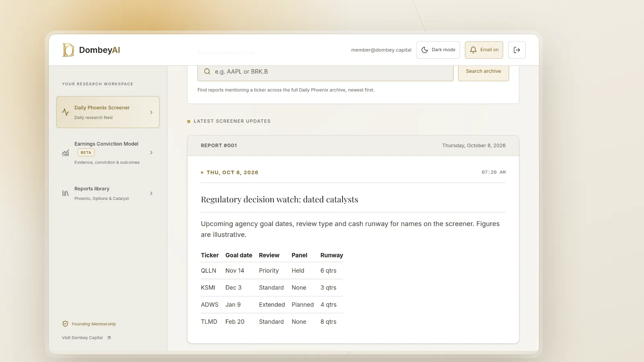Click the 'Extended' review cell
The width and height of the screenshot is (644, 362).
tap(272, 305)
